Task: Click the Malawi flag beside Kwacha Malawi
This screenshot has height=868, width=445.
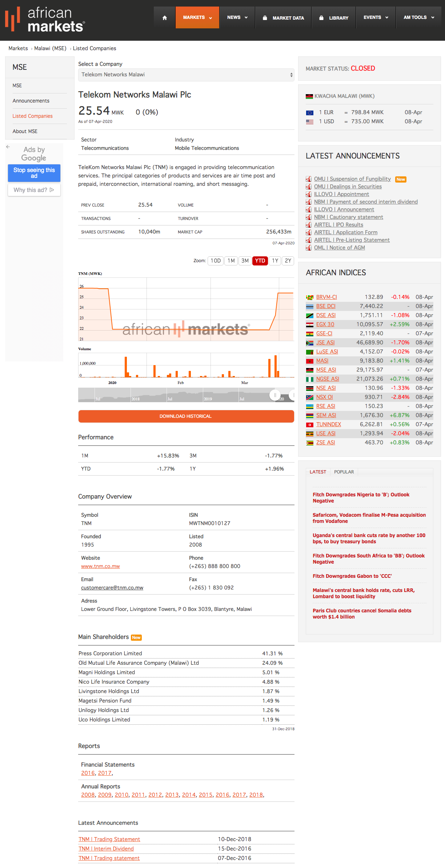Action: 309,96
